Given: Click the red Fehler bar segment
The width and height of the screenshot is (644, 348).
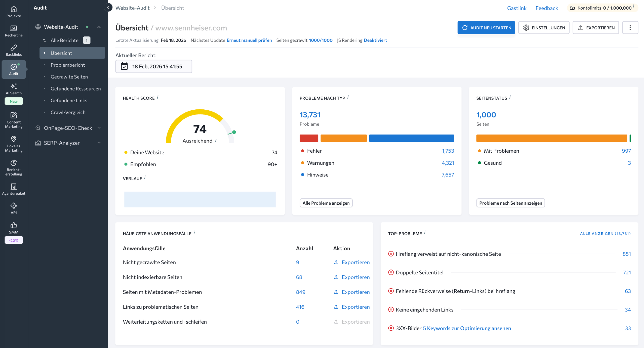Looking at the screenshot, I should pos(309,138).
